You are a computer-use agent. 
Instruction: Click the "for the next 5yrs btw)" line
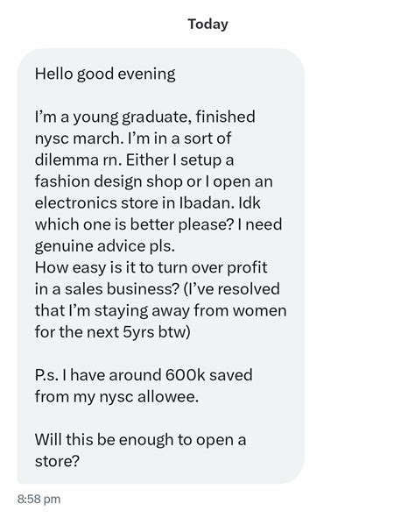click(x=113, y=332)
